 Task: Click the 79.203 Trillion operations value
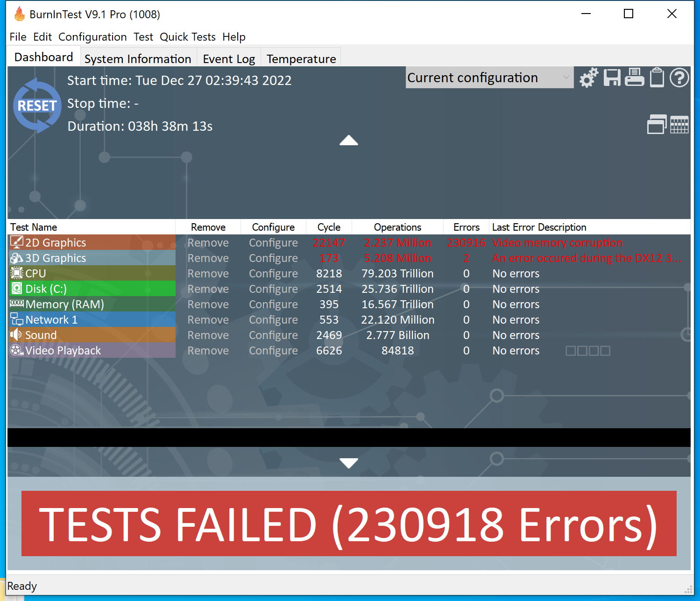pos(397,274)
